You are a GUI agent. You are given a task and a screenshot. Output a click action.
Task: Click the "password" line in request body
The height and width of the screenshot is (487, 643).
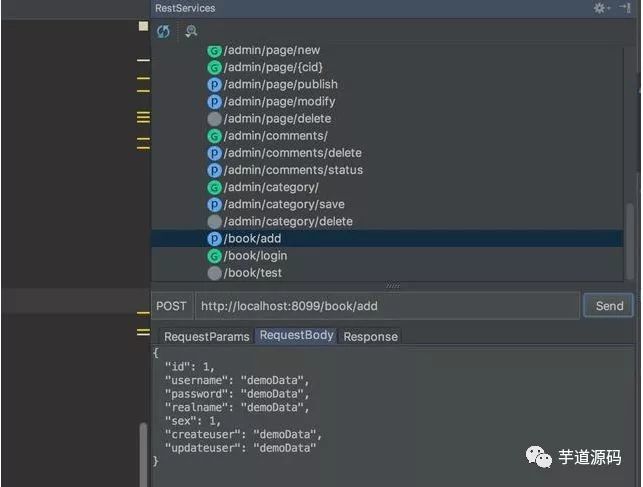tap(237, 394)
